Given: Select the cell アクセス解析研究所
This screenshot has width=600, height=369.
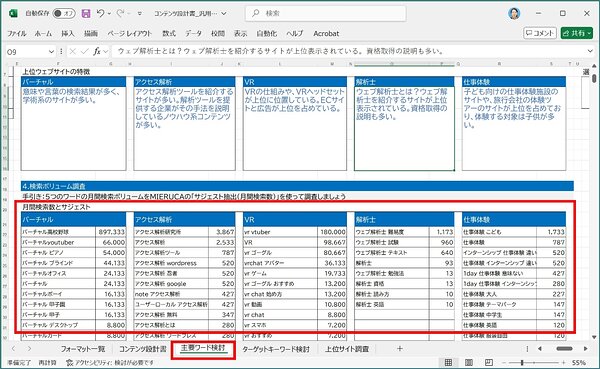Looking at the screenshot, I should 171,232.
